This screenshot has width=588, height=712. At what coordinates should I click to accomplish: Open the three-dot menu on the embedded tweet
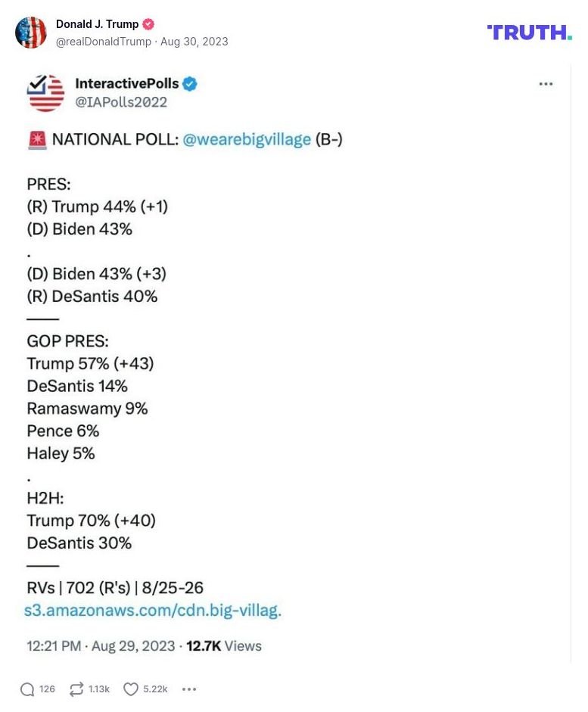[x=546, y=84]
